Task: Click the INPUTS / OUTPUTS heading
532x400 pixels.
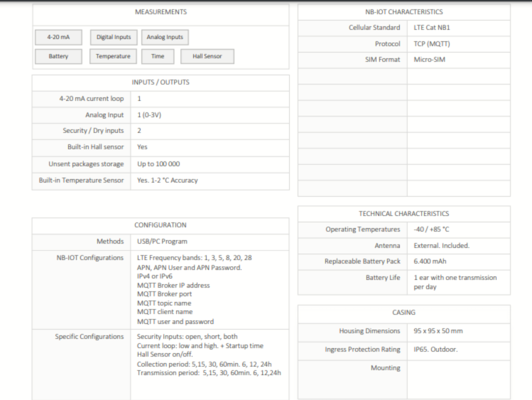Action: pos(161,82)
